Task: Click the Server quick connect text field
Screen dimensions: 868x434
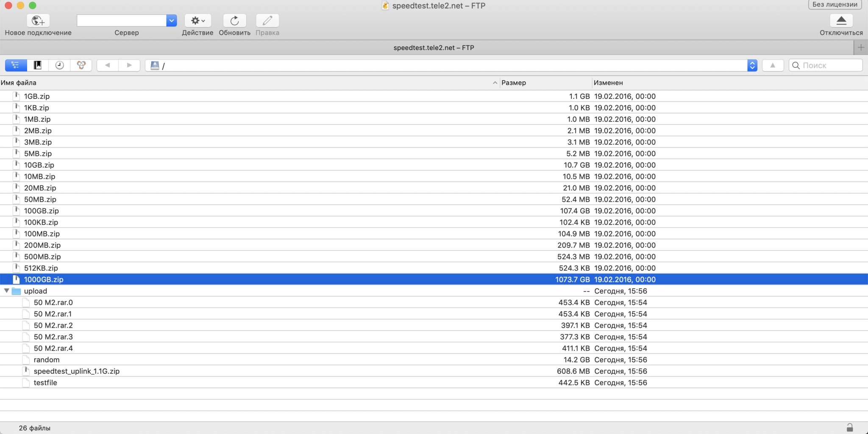Action: (x=122, y=20)
